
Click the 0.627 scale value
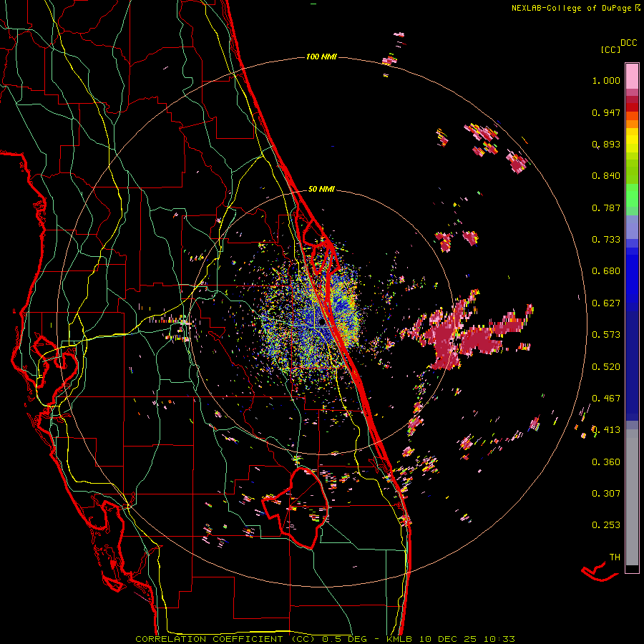(x=606, y=303)
